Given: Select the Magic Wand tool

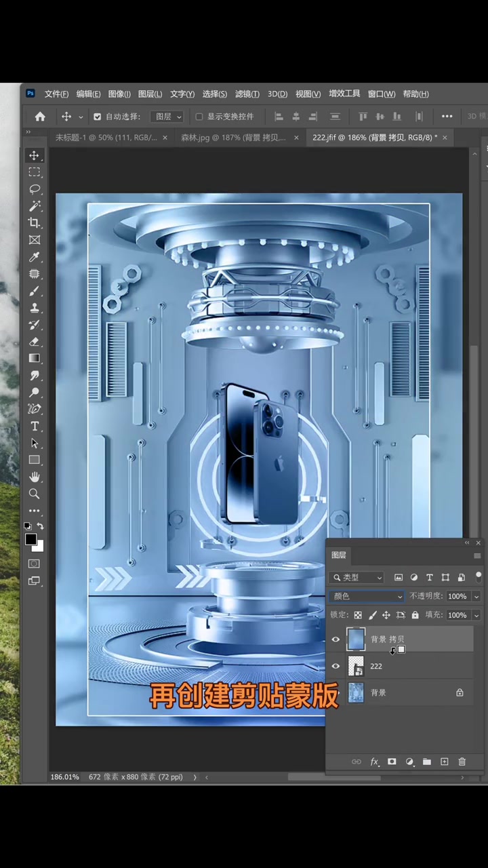Looking at the screenshot, I should (35, 206).
